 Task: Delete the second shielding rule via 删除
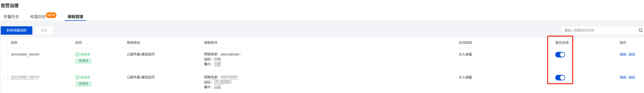click(x=632, y=77)
